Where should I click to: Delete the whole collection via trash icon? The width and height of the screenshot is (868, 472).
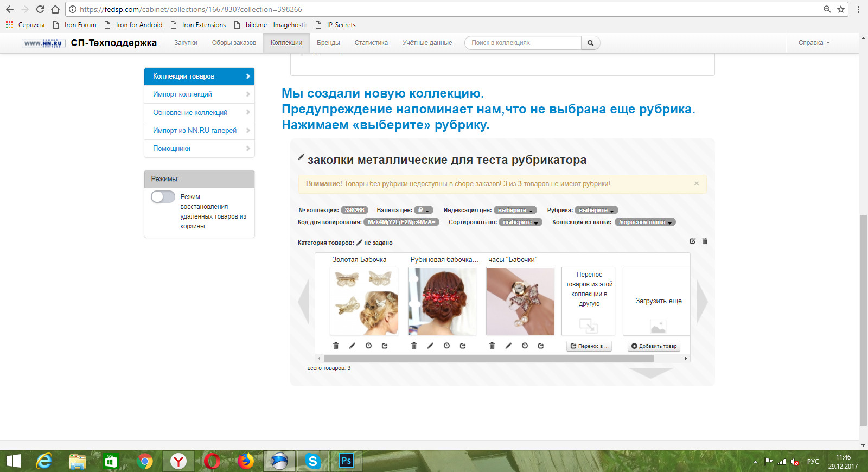(705, 241)
